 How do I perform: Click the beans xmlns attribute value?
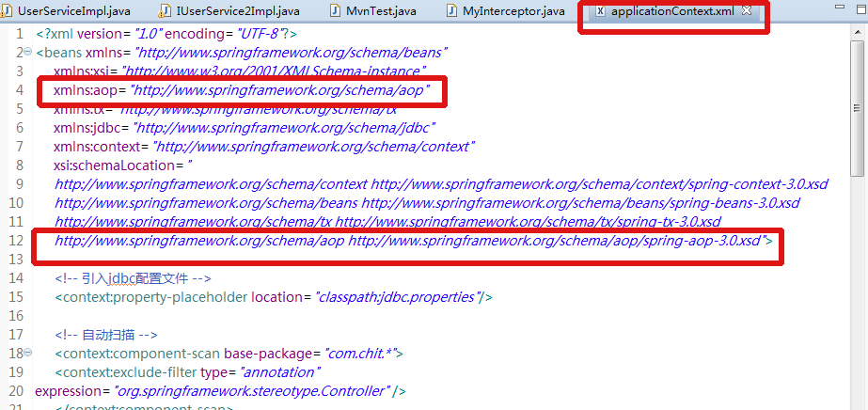292,53
